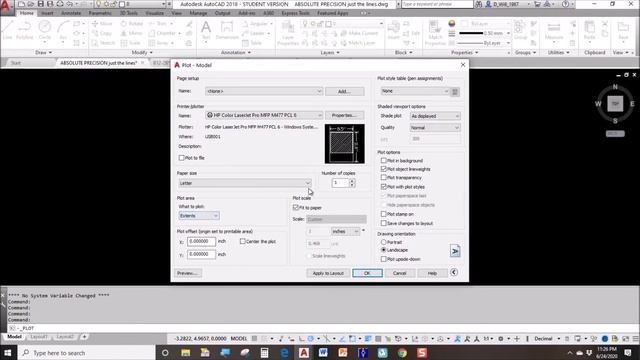Viewport: 640px width, 360px height.
Task: Enable the Plot upside-down checkbox
Action: [384, 259]
